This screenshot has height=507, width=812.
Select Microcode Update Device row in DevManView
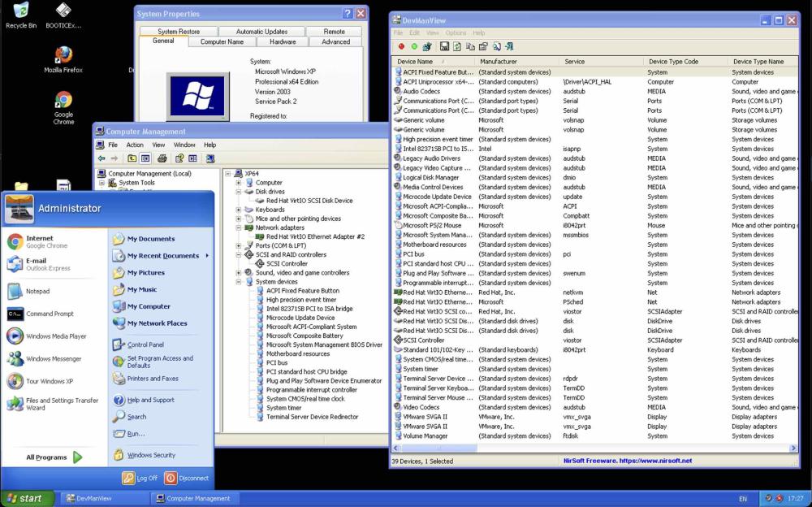[594, 197]
